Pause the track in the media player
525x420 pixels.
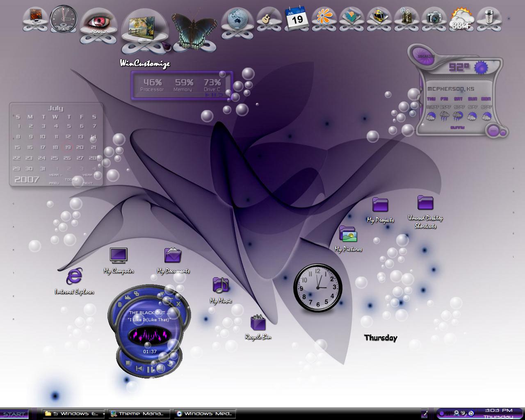[x=150, y=370]
